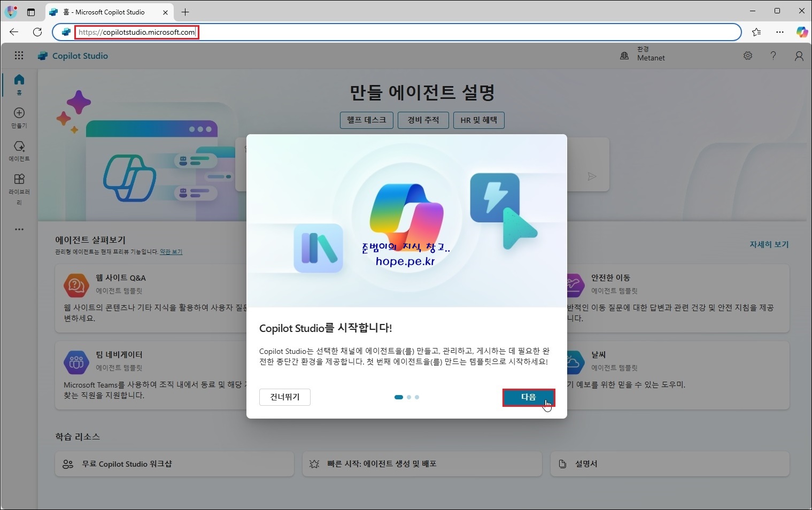This screenshot has width=812, height=510.
Task: Select the second pagination dot in dialog
Action: tap(409, 397)
